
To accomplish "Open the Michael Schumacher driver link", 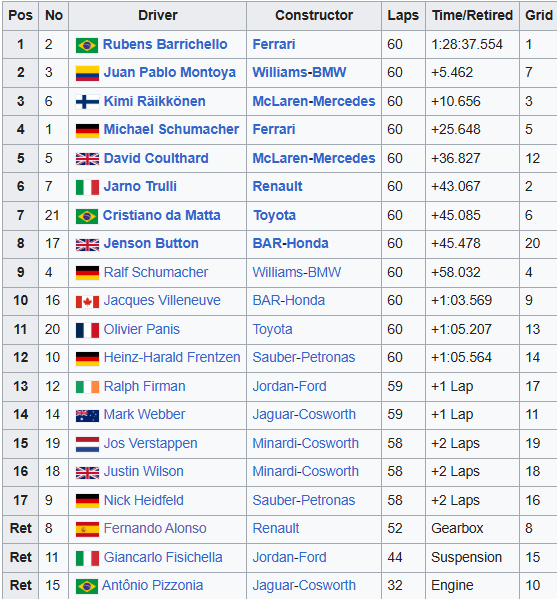I will coord(172,130).
